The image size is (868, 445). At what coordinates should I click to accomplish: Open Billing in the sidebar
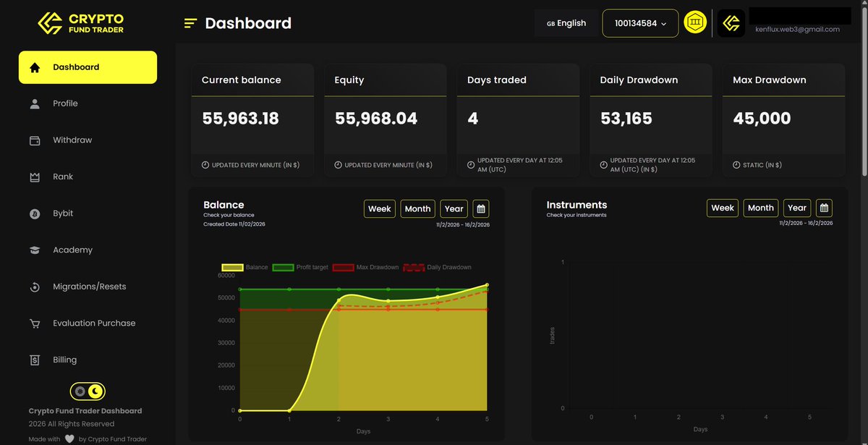coord(88,360)
